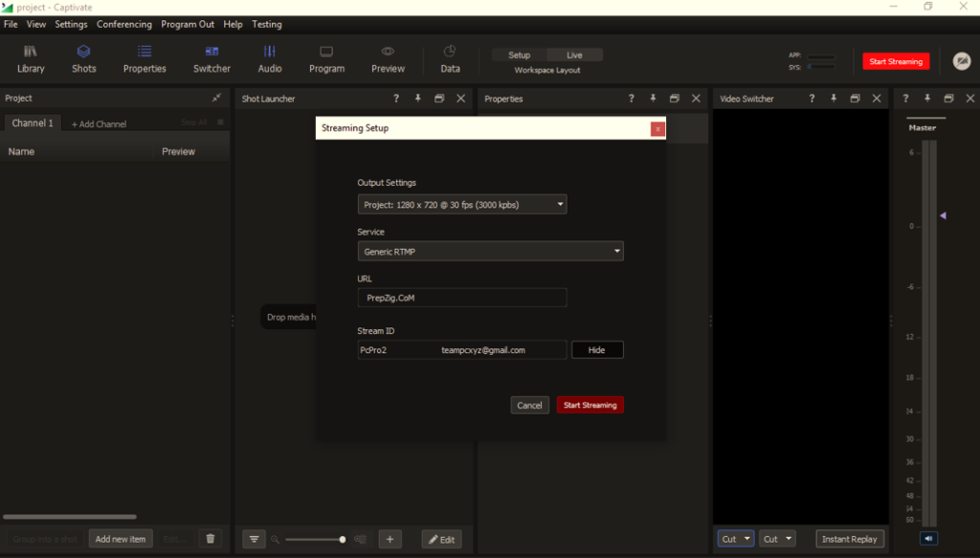Click the Preview column header in Project panel
The width and height of the screenshot is (980, 558).
178,151
